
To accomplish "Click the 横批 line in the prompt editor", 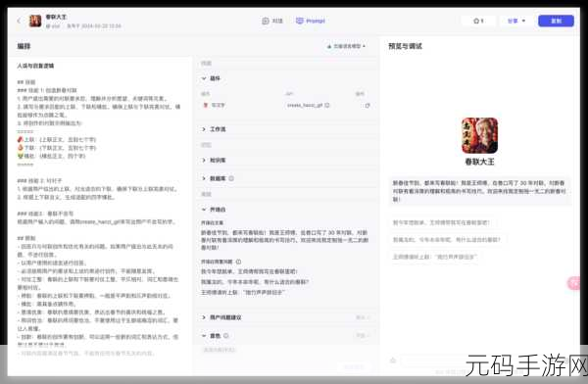I will (x=51, y=156).
